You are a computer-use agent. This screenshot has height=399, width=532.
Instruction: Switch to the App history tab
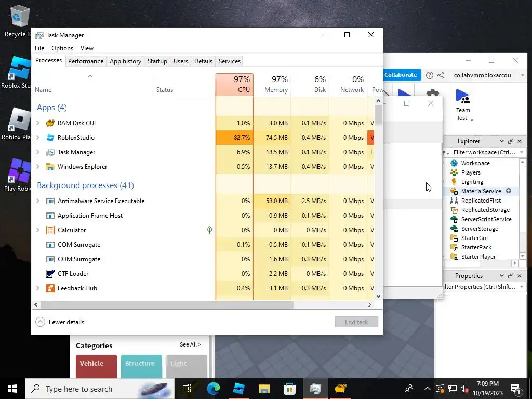(125, 61)
